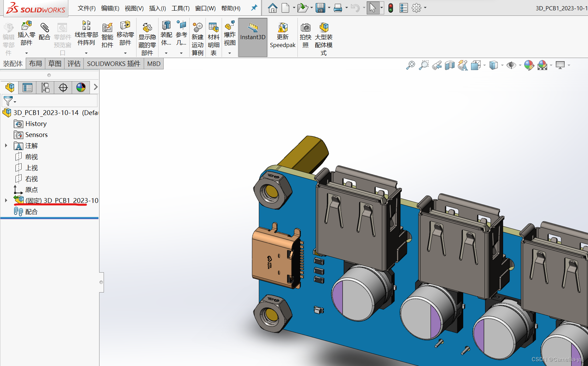
Task: Toggle the pin icon beside Help menu
Action: (254, 8)
